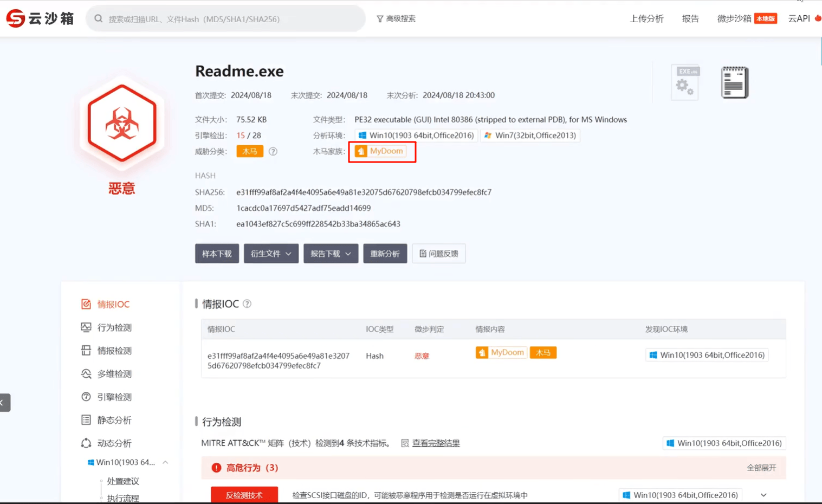This screenshot has width=822, height=504.
Task: Click the help icon beside 情报IOC heading
Action: [247, 304]
